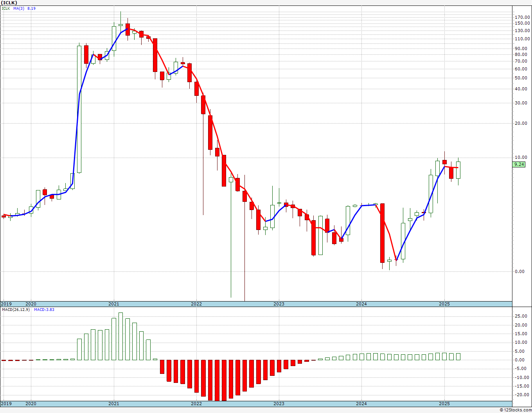The image size is (532, 413).
Task: Select 2024 on the price chart time axis
Action: (x=361, y=304)
